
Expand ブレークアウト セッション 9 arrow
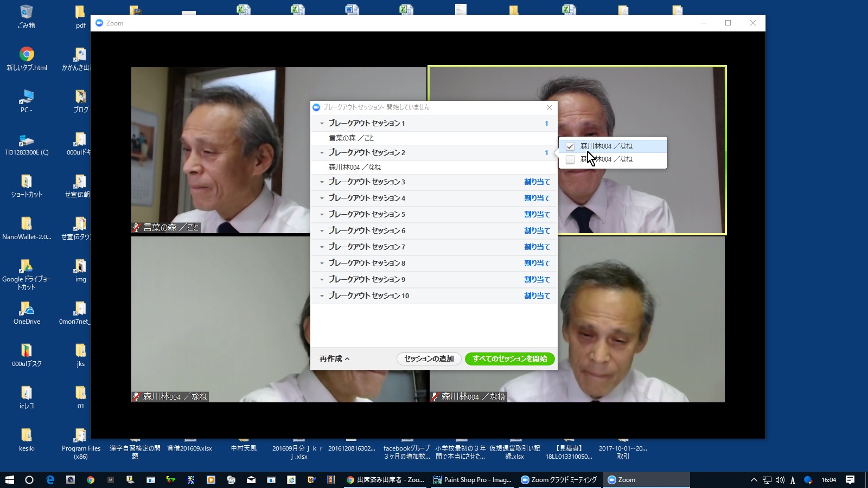click(x=322, y=280)
